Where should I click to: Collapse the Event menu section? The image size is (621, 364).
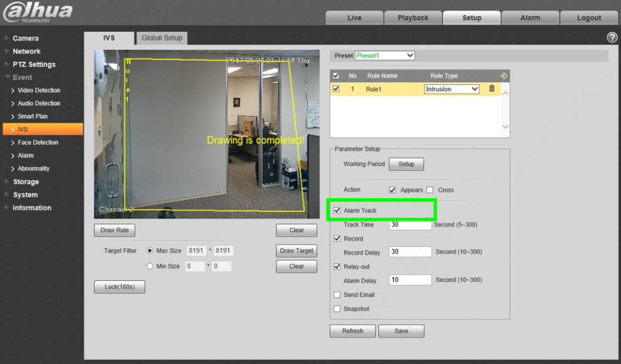[x=22, y=78]
